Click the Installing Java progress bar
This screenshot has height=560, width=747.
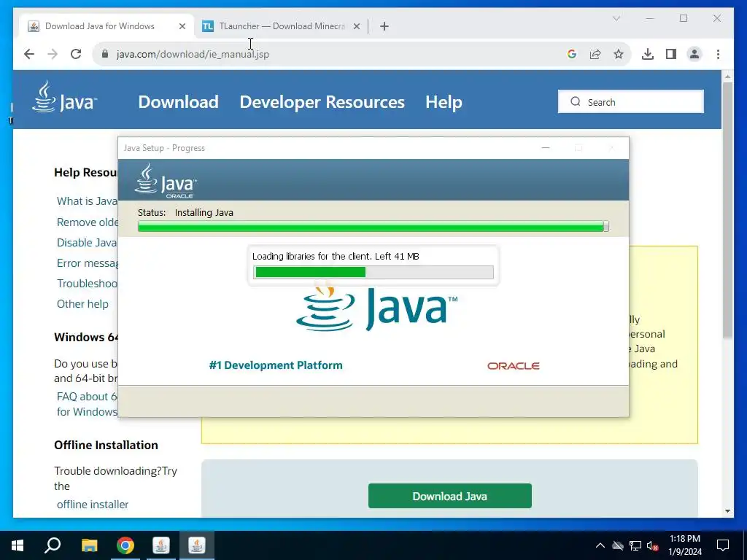pos(373,226)
